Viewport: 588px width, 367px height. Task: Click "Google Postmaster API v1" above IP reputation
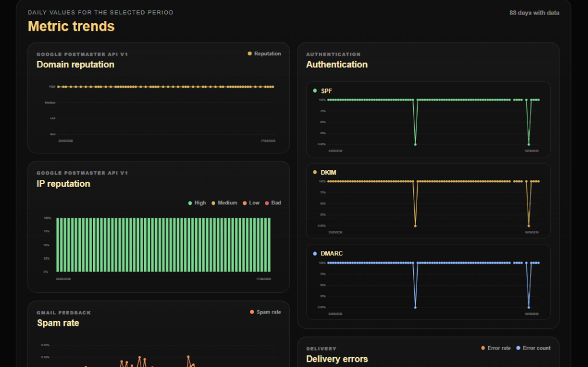coord(82,173)
